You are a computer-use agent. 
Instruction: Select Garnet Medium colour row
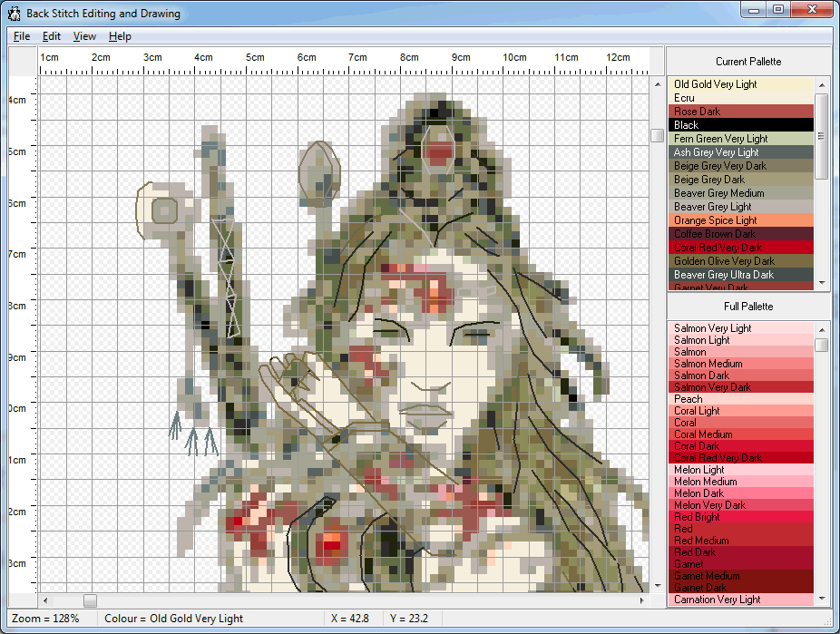click(741, 576)
